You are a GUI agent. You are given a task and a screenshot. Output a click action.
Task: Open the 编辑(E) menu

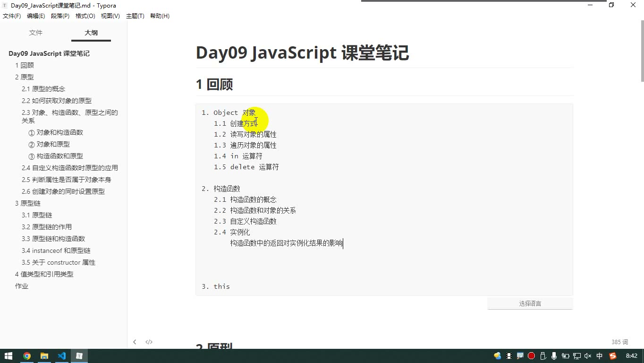[x=36, y=16]
